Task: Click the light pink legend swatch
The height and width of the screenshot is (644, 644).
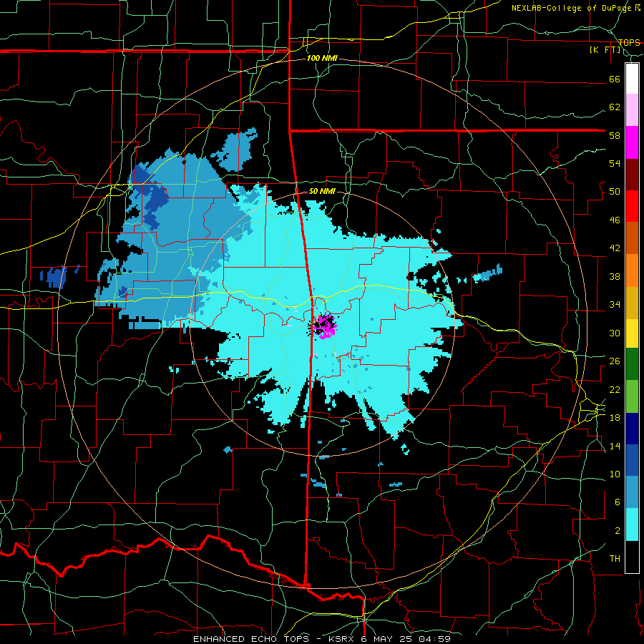Action: [x=632, y=110]
